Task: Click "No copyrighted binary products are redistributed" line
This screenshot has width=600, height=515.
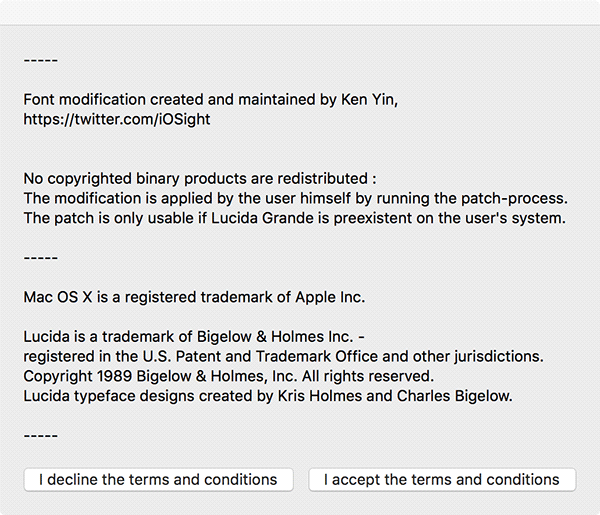Action: pyautogui.click(x=200, y=179)
